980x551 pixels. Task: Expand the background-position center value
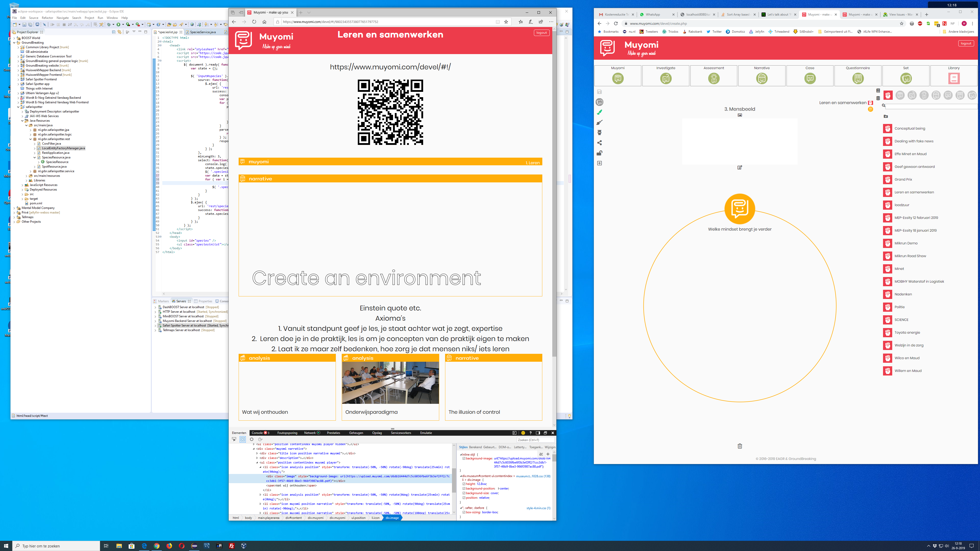[x=498, y=489]
